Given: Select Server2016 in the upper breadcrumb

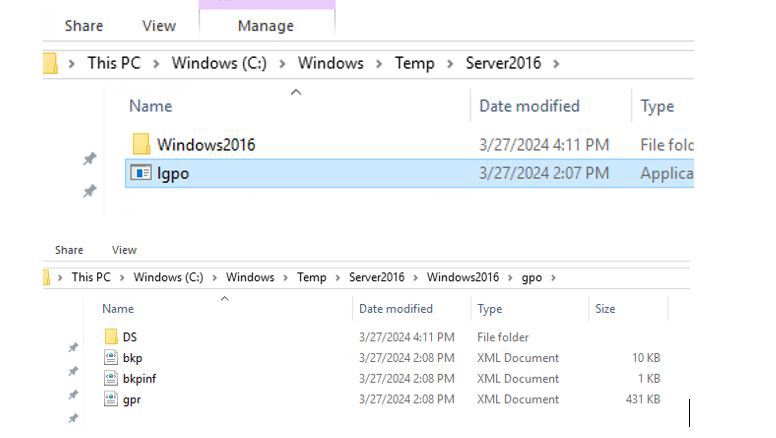Looking at the screenshot, I should [503, 63].
